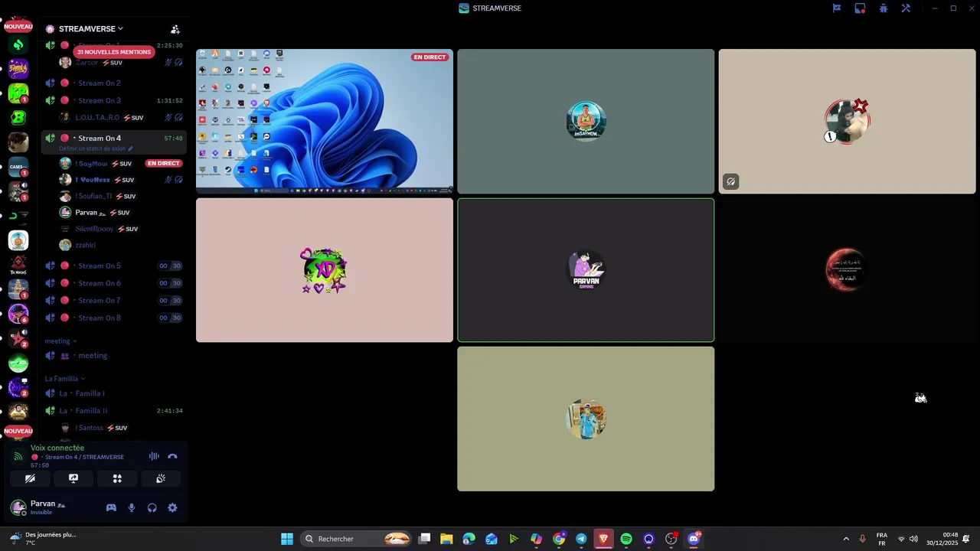Open File Explorer from the taskbar

[x=446, y=539]
